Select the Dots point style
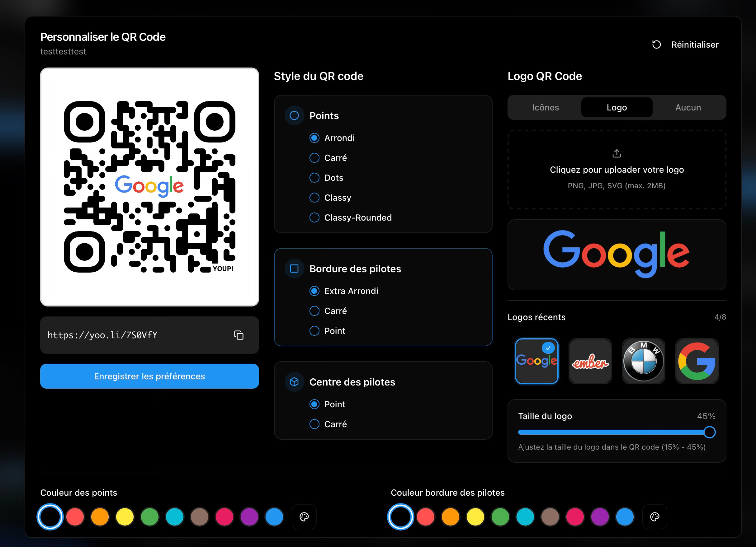 [314, 178]
